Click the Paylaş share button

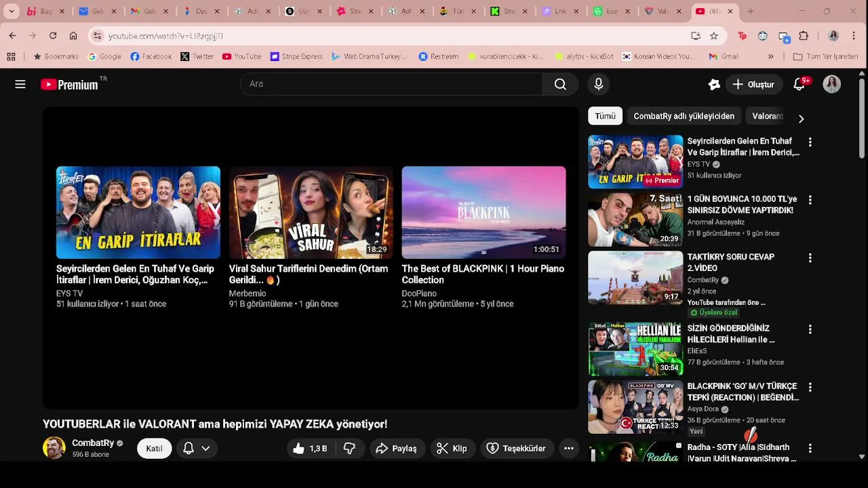point(397,448)
